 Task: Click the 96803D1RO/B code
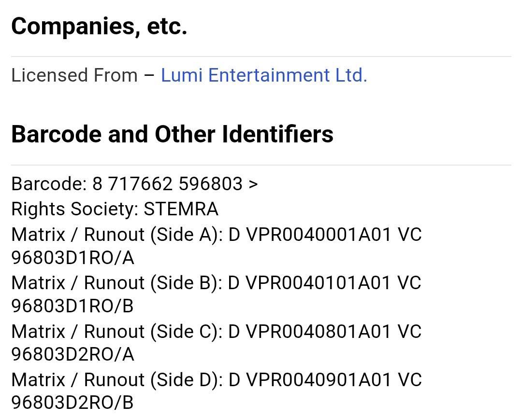pos(72,306)
